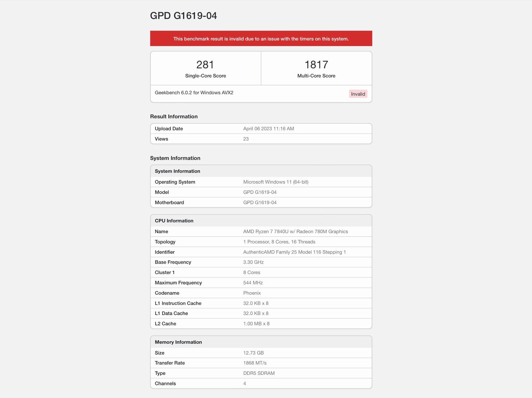Select the Motherboard row value "GPD G1619-04"
The width and height of the screenshot is (532, 398).
pos(260,203)
